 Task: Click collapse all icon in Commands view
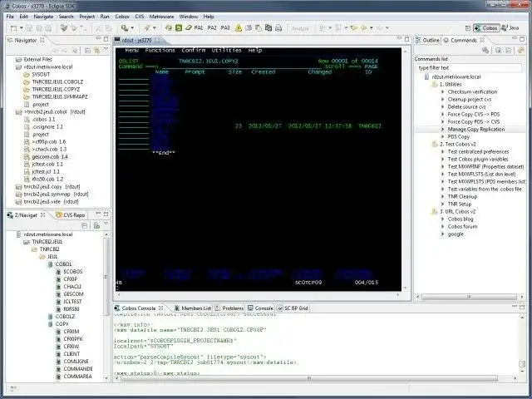point(508,50)
